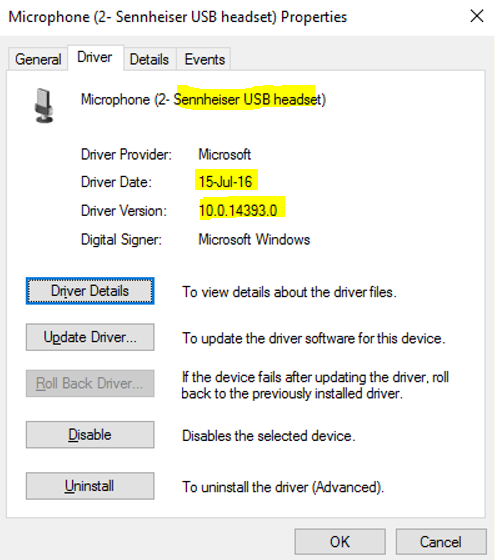Click the driver date 15-Jul-16

[x=226, y=182]
